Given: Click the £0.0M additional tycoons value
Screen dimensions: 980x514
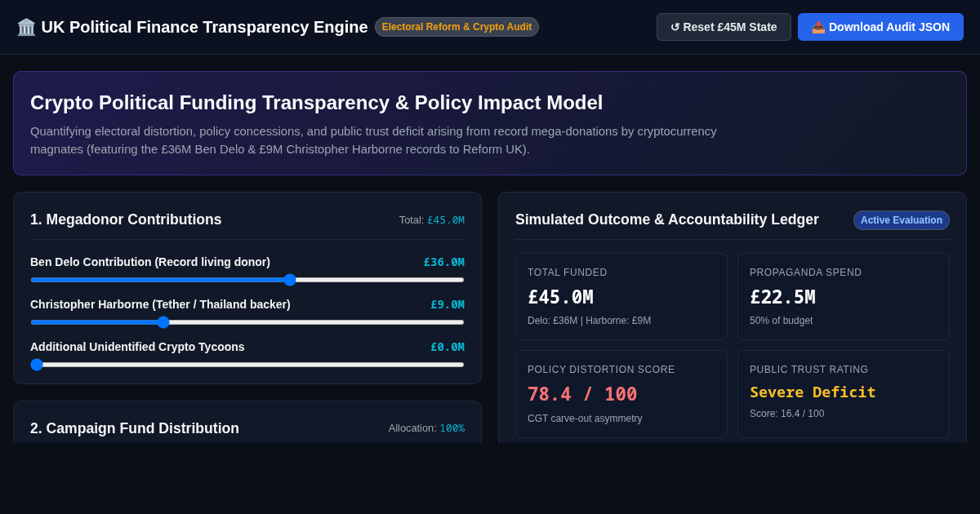Looking at the screenshot, I should [x=447, y=347].
